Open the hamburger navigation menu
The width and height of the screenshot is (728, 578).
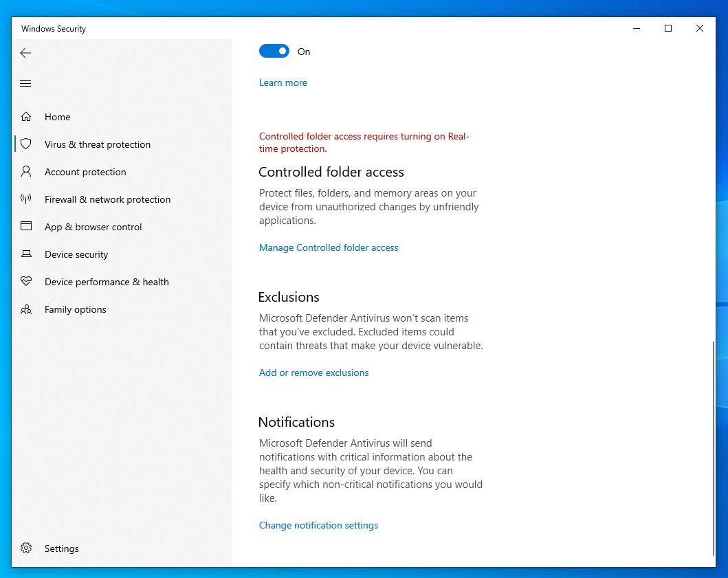tap(25, 84)
